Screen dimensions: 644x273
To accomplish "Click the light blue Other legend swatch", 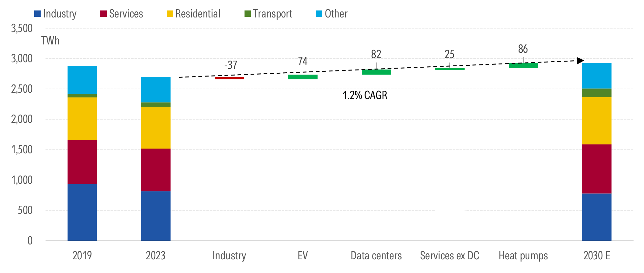I will point(319,14).
